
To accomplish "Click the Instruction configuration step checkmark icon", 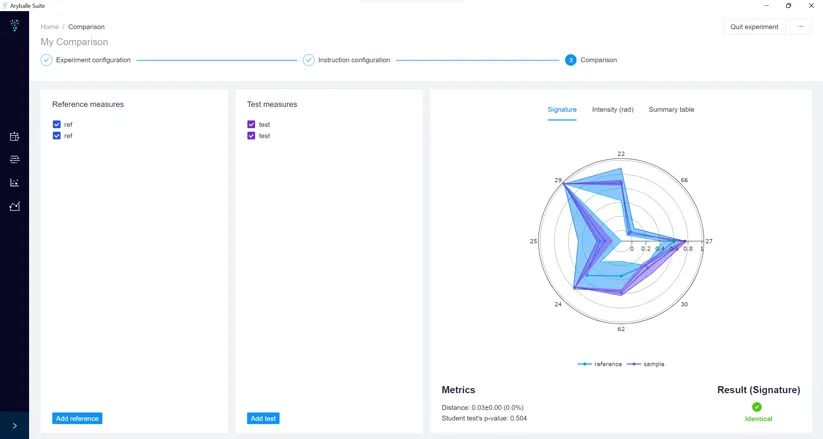I will click(x=309, y=60).
